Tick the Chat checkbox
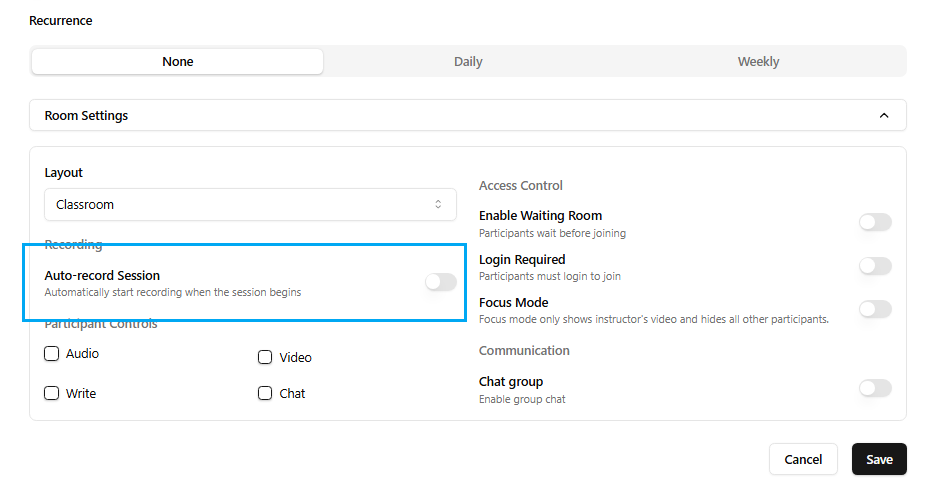This screenshot has height=486, width=948. [265, 393]
